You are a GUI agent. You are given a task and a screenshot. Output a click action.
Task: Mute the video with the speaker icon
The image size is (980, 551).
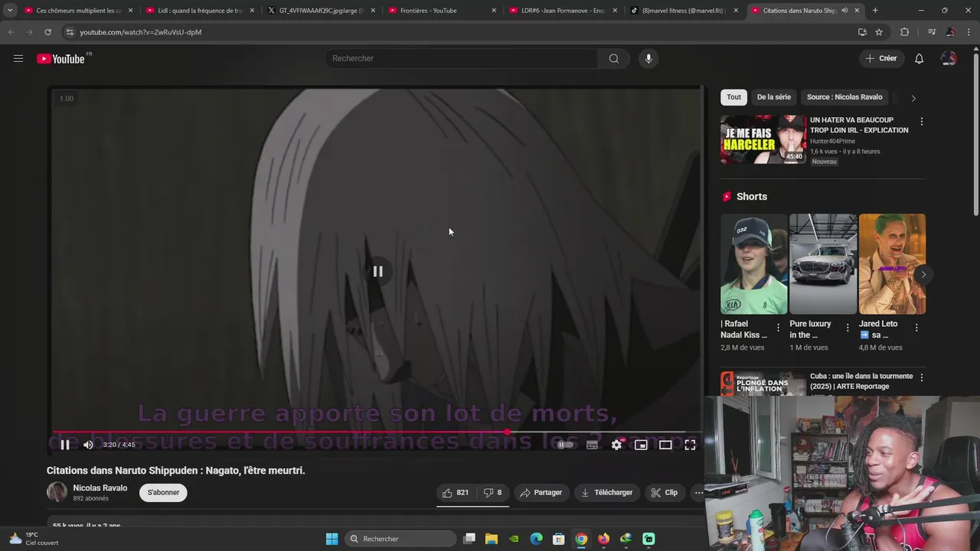pos(88,445)
